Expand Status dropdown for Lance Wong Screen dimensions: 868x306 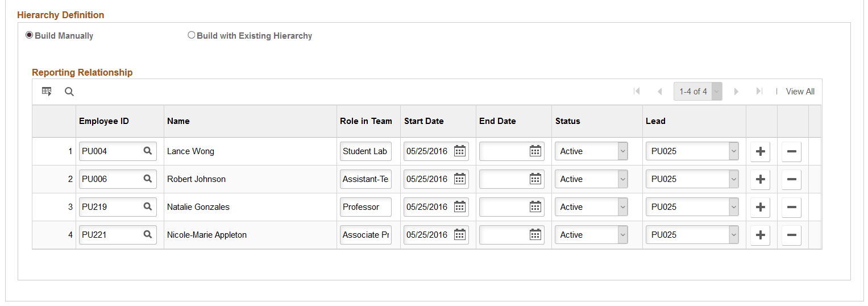coord(623,151)
